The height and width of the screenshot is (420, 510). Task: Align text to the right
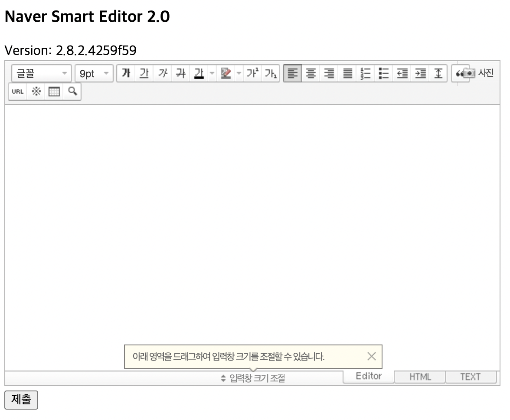[x=329, y=73]
